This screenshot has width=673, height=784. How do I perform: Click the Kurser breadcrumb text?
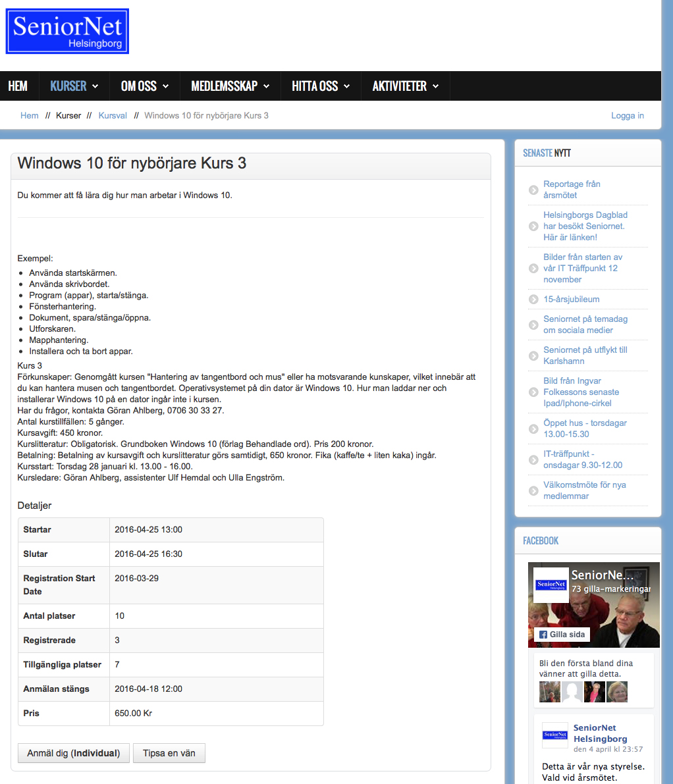click(68, 115)
